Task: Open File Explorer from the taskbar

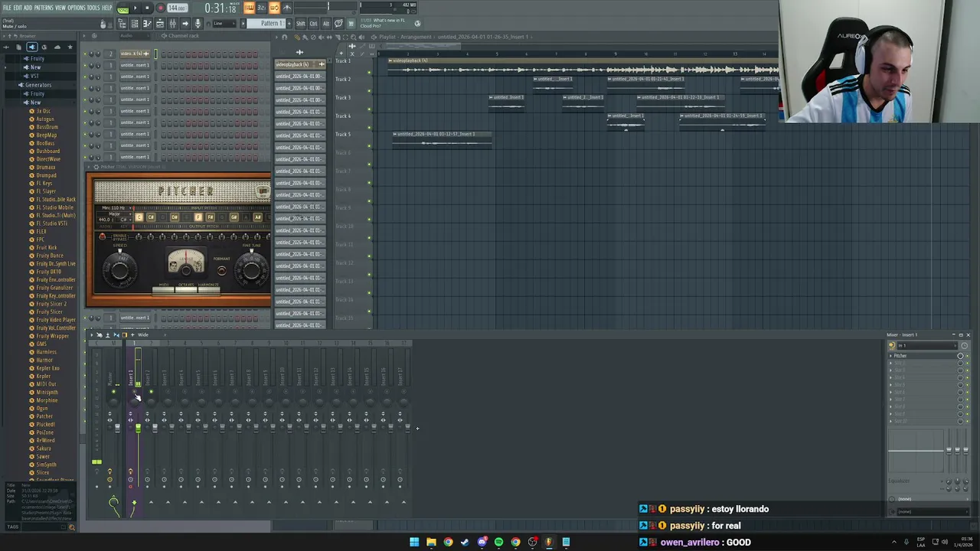Action: coord(431,542)
